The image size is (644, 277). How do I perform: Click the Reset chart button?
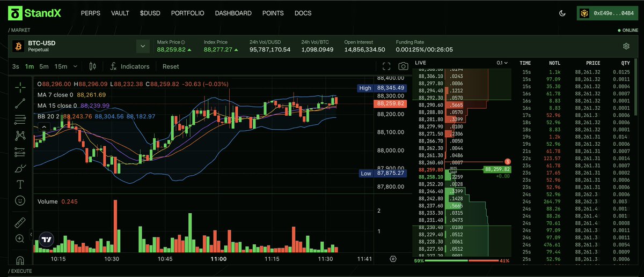(x=171, y=66)
